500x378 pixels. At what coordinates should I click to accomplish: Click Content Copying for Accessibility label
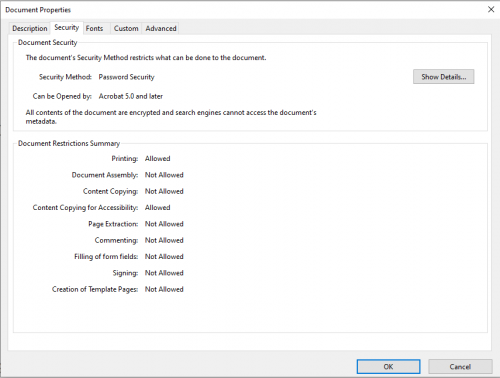point(85,208)
